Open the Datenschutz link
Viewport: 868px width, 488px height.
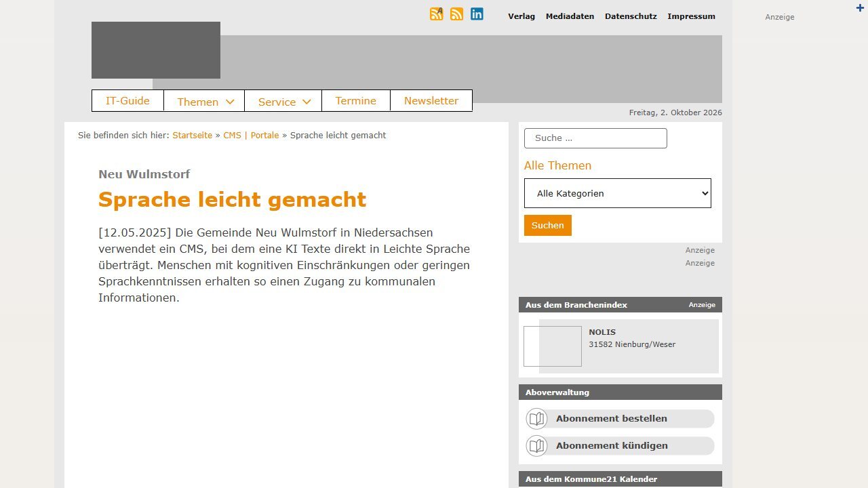point(631,16)
